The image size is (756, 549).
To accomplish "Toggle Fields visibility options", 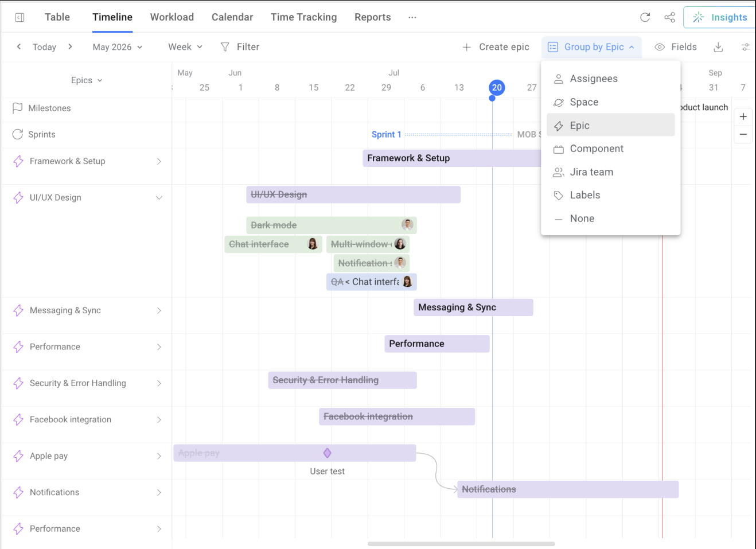I will click(676, 47).
